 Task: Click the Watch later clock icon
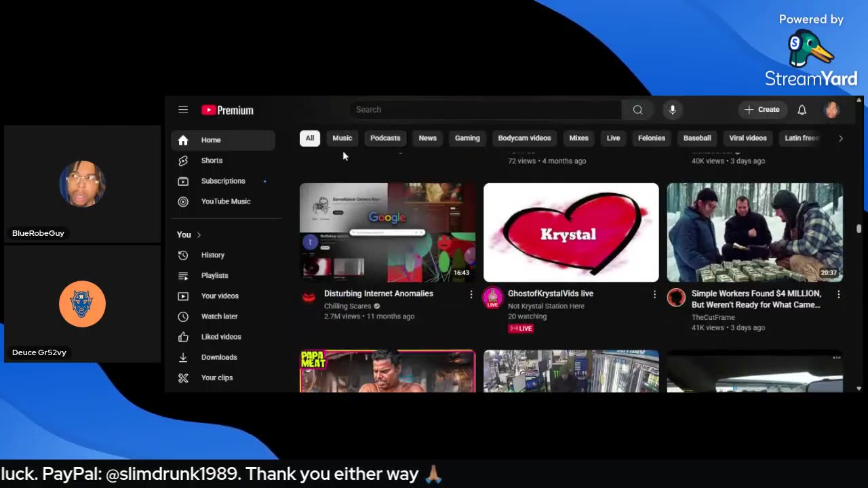[x=183, y=317]
